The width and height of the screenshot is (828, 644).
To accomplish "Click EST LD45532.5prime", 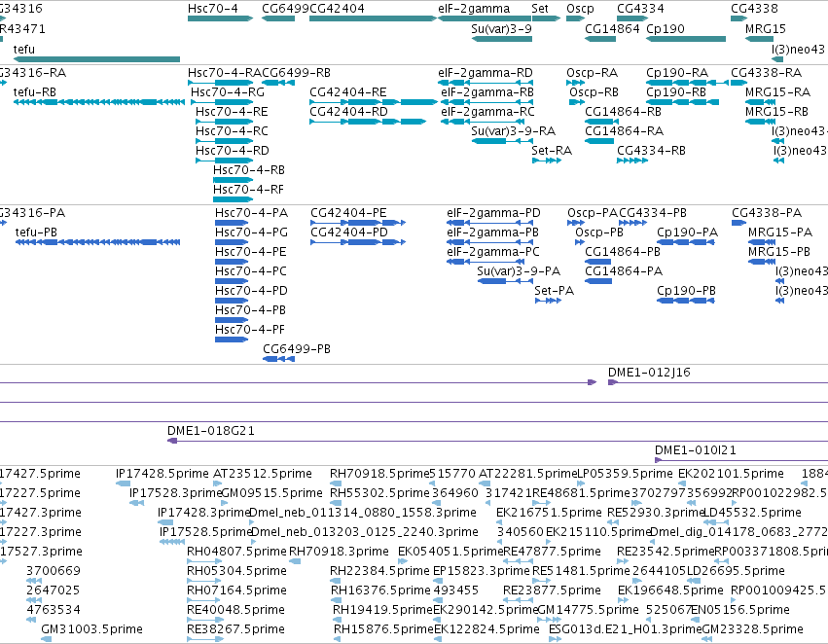I will click(715, 522).
